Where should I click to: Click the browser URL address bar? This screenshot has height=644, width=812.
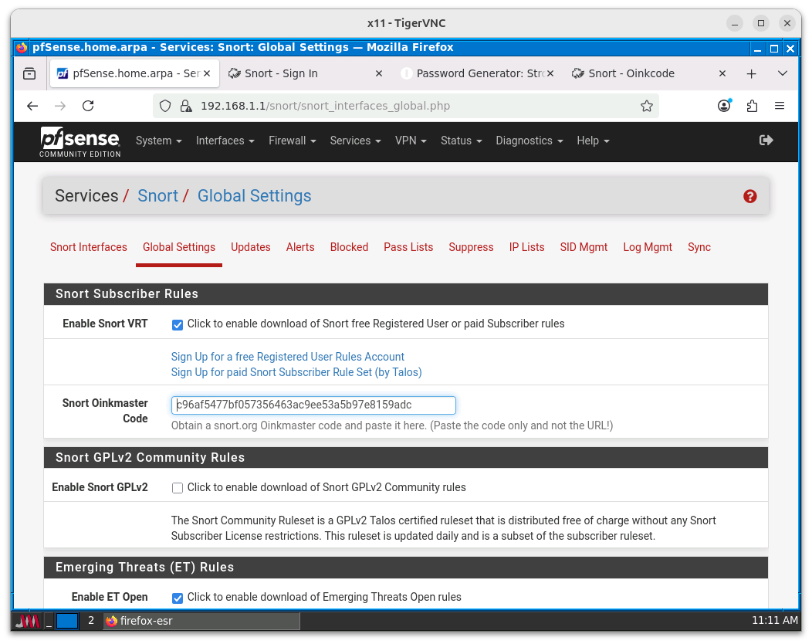(x=407, y=107)
